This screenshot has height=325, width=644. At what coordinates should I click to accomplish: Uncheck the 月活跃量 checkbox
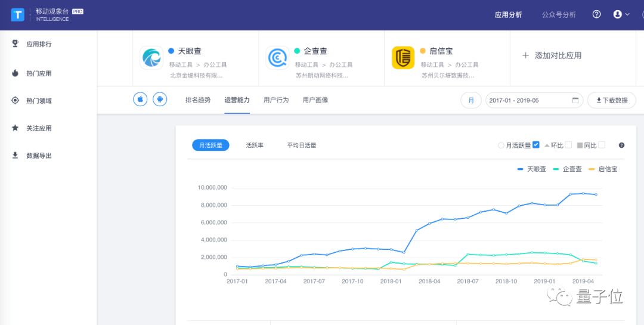(x=535, y=145)
